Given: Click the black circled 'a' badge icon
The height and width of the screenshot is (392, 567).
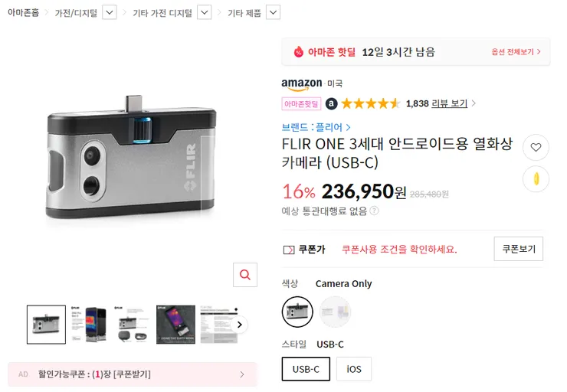Looking at the screenshot, I should [332, 104].
